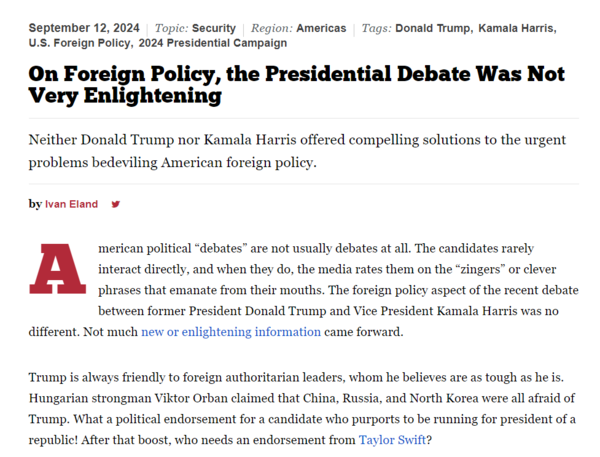600x457 pixels.
Task: Open the Donald Trump tag
Action: 433,28
